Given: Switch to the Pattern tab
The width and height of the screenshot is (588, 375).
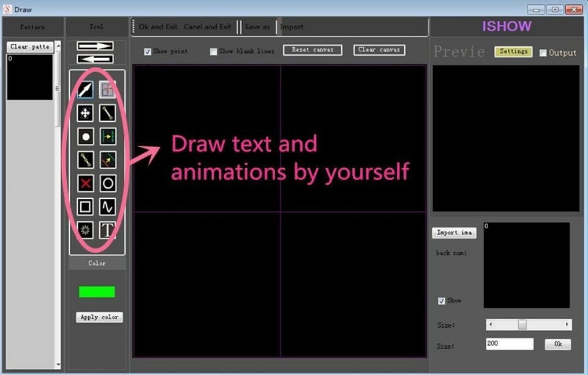Looking at the screenshot, I should coord(33,27).
